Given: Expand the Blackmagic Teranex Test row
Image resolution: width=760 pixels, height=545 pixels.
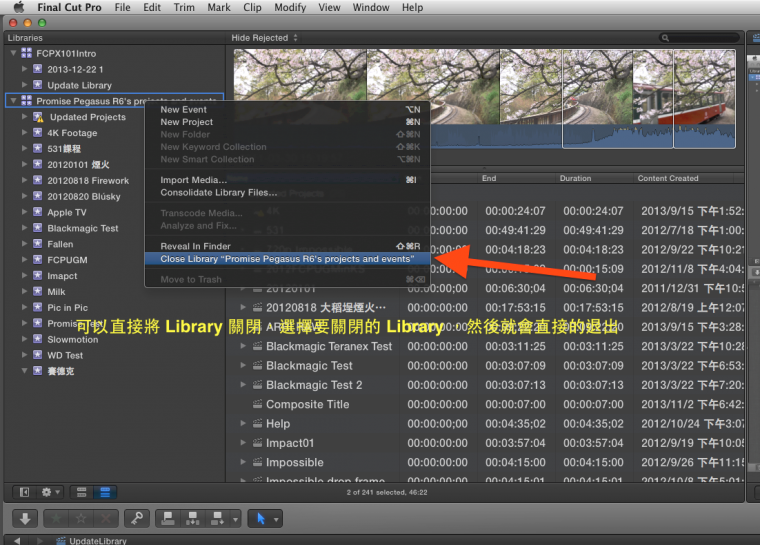Looking at the screenshot, I should click(x=243, y=346).
